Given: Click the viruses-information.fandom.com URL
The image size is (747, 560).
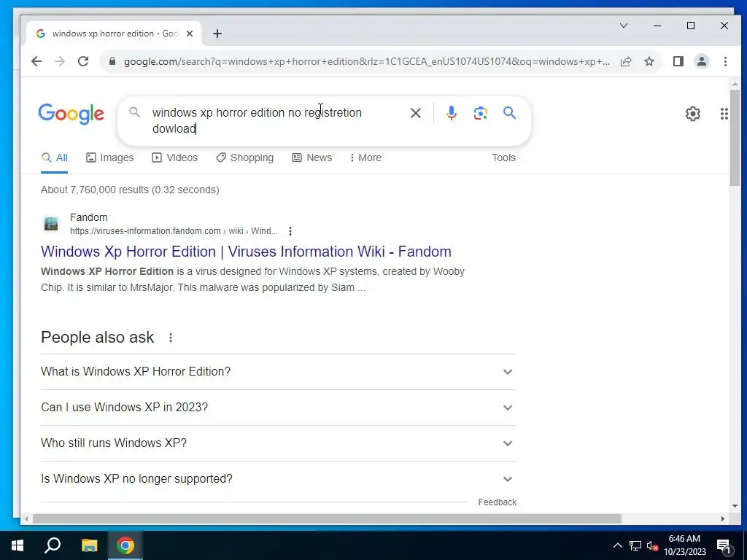Looking at the screenshot, I should 174,231.
